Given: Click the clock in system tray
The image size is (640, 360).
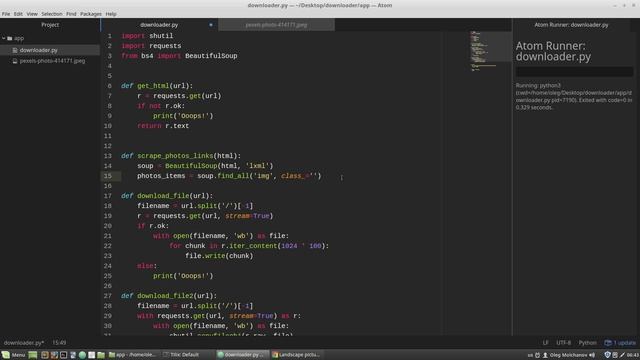Looking at the screenshot, I should (633, 355).
